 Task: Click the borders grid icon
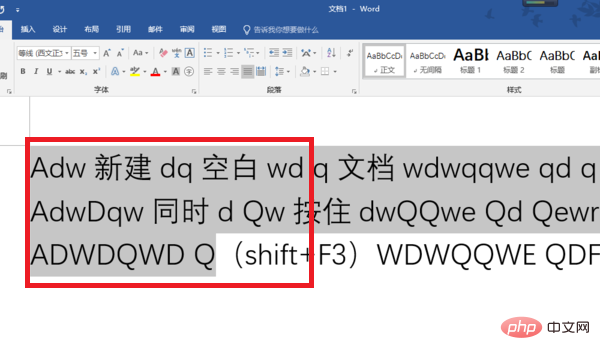(325, 71)
